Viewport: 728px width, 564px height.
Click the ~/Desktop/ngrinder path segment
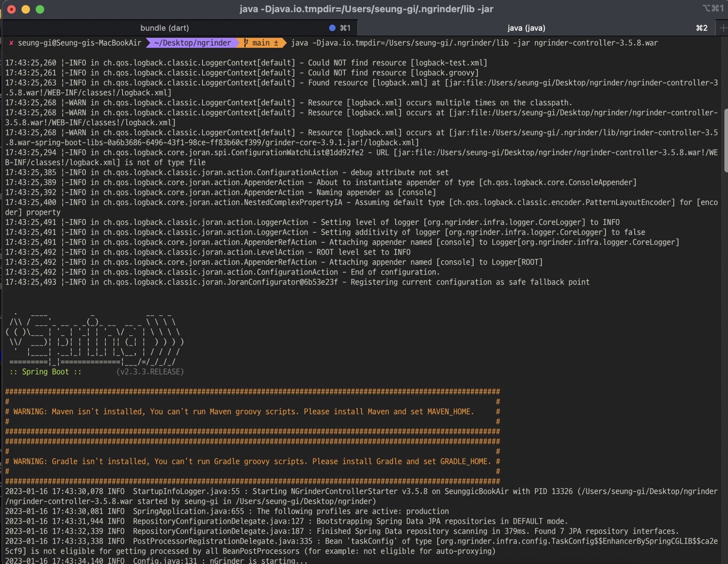click(192, 43)
